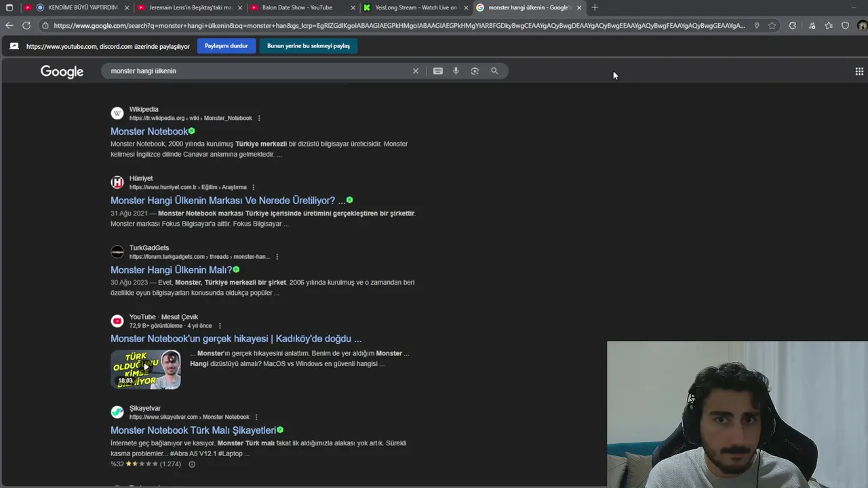Start Google voice search microphone

tap(456, 71)
